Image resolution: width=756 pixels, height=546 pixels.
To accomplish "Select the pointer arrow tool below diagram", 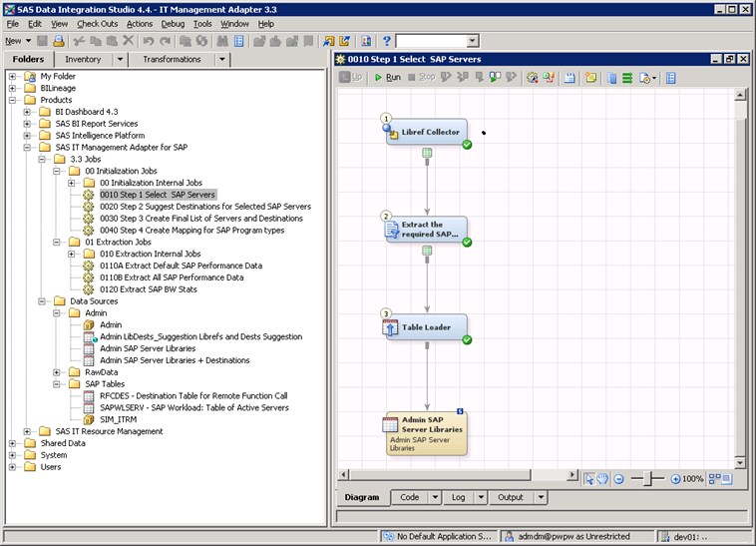I will point(589,479).
